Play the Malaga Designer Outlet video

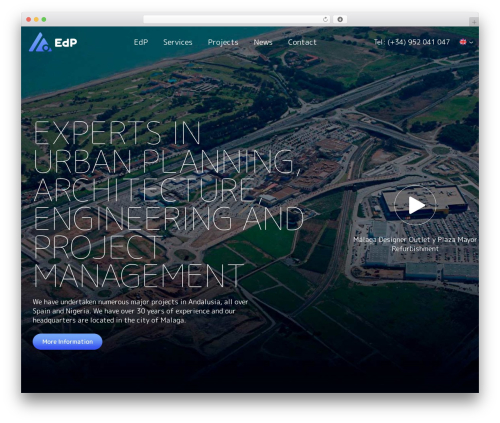point(415,205)
